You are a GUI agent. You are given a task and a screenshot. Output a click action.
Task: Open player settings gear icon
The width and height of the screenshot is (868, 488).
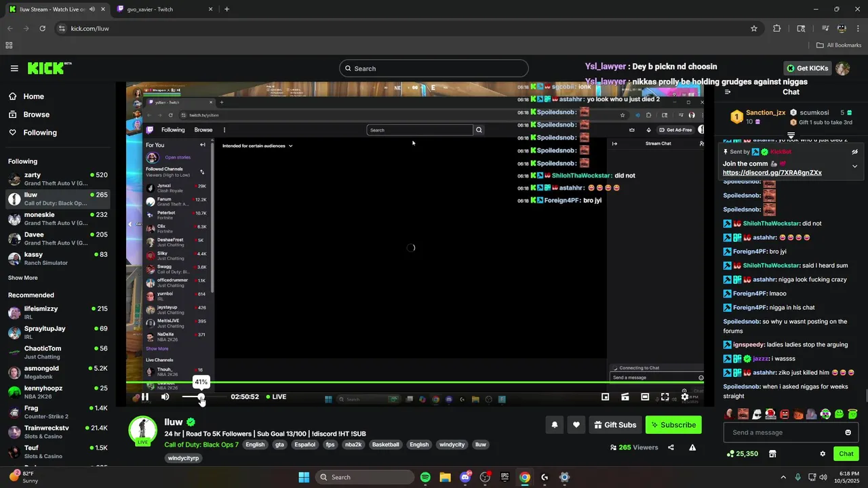coord(685,397)
